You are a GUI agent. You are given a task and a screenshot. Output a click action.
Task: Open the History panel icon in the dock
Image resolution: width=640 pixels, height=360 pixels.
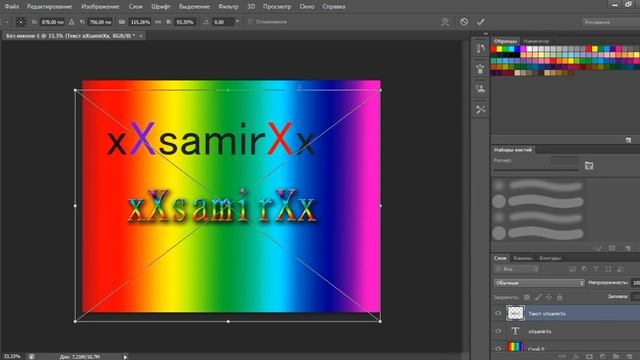480,49
